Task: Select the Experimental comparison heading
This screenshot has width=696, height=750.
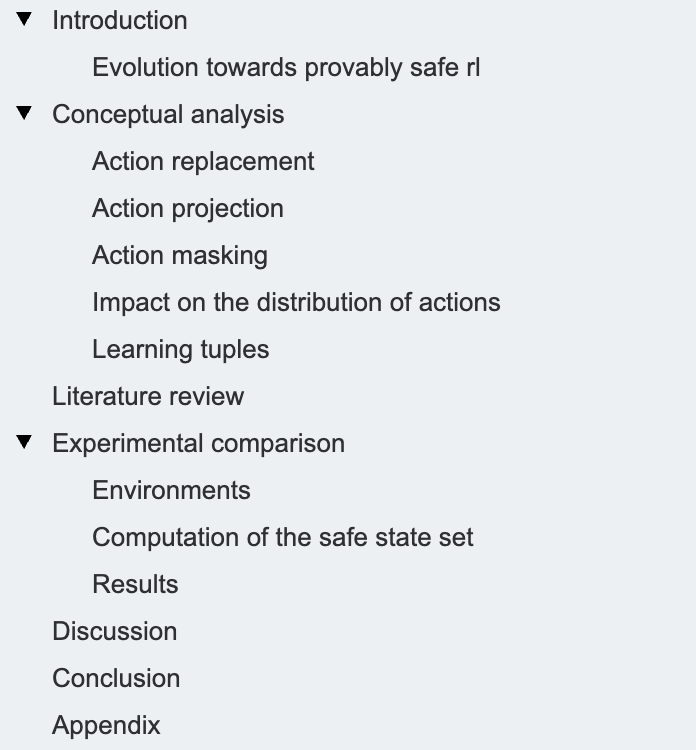Action: coord(199,443)
